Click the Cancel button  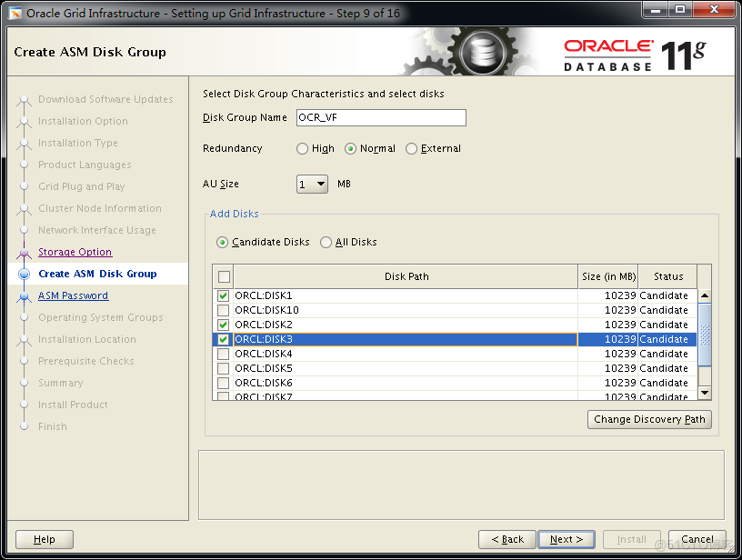[697, 540]
